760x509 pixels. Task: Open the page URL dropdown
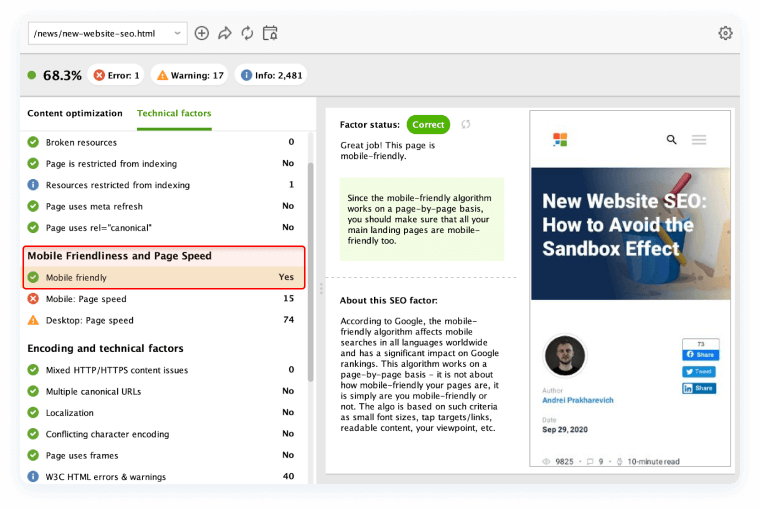click(x=107, y=33)
